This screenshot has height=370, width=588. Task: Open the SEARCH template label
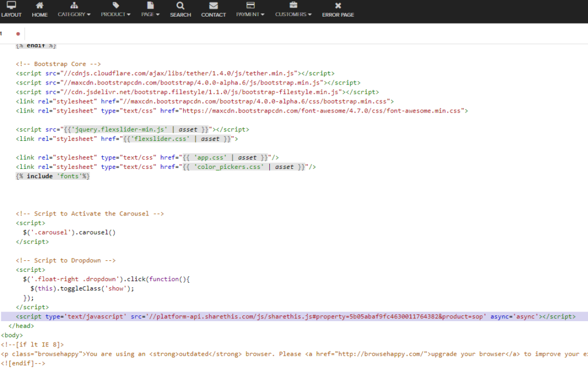(x=180, y=14)
